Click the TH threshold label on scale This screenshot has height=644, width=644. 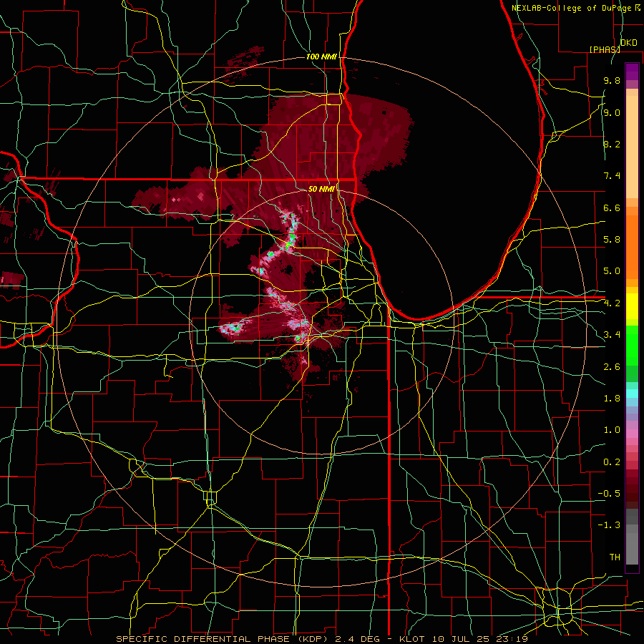pyautogui.click(x=615, y=557)
